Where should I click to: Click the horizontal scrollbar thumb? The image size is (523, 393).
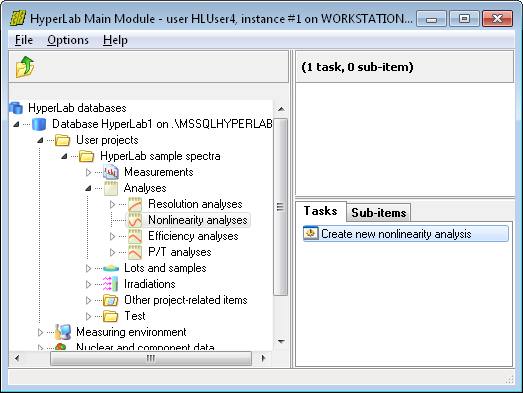coord(151,358)
